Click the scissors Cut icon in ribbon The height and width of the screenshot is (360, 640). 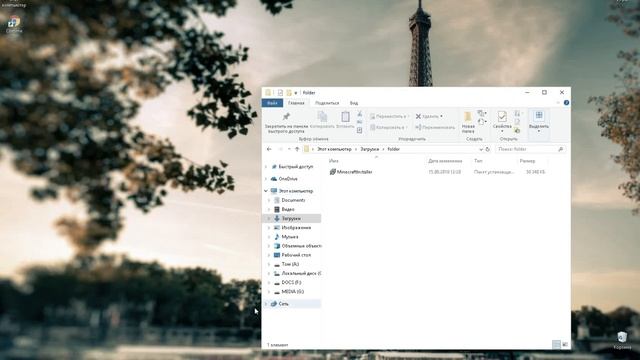click(x=360, y=114)
